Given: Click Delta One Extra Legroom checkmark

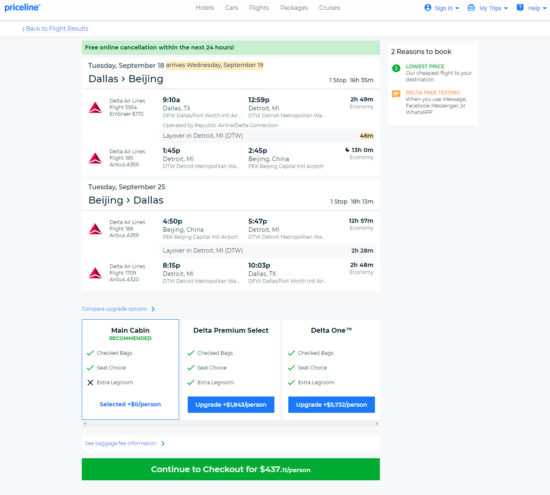Looking at the screenshot, I should [x=291, y=382].
